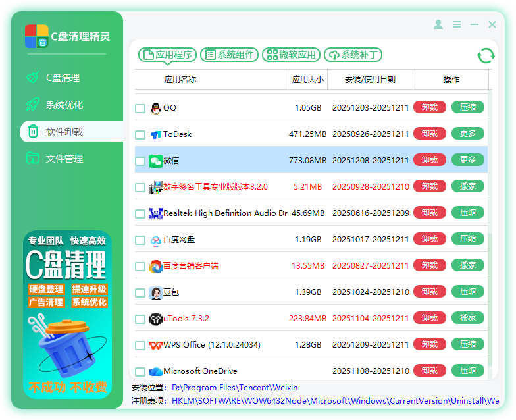Viewport: 516px width, 420px height.
Task: Select the 百度网盘 checkbox
Action: point(140,240)
